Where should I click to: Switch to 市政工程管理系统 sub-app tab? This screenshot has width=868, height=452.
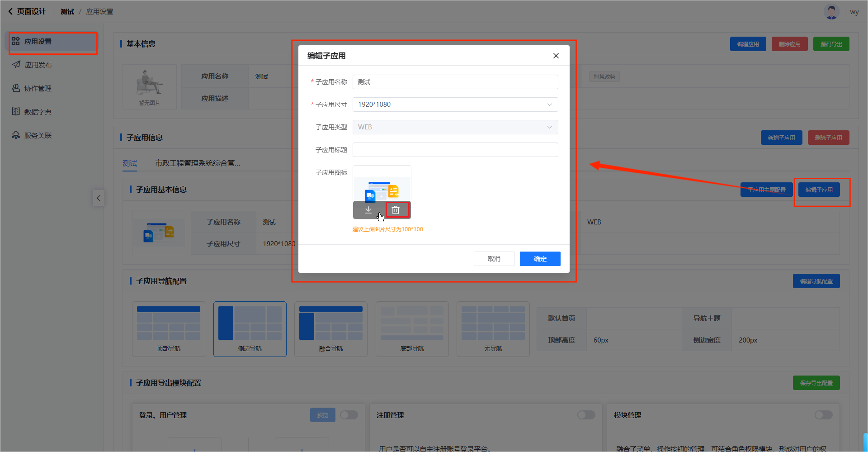click(x=198, y=163)
